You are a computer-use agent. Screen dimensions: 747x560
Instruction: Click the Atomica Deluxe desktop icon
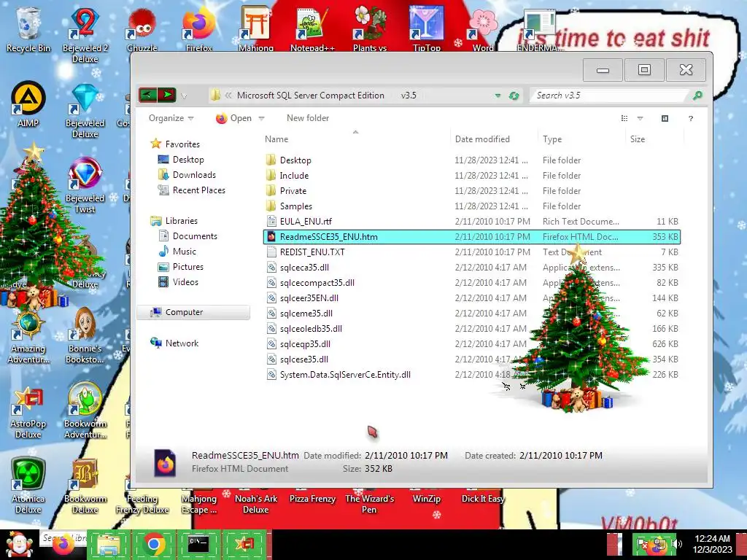(28, 486)
